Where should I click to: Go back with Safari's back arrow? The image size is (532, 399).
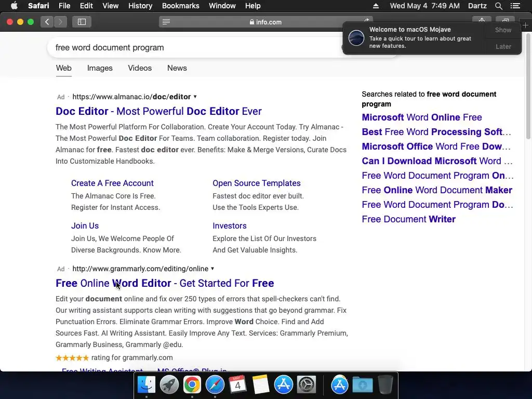47,22
